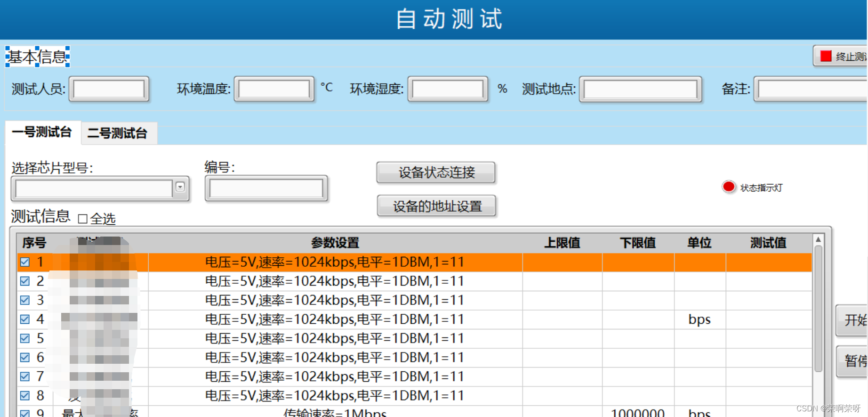Click the 环境湿度 input field
The image size is (868, 417).
pyautogui.click(x=448, y=89)
